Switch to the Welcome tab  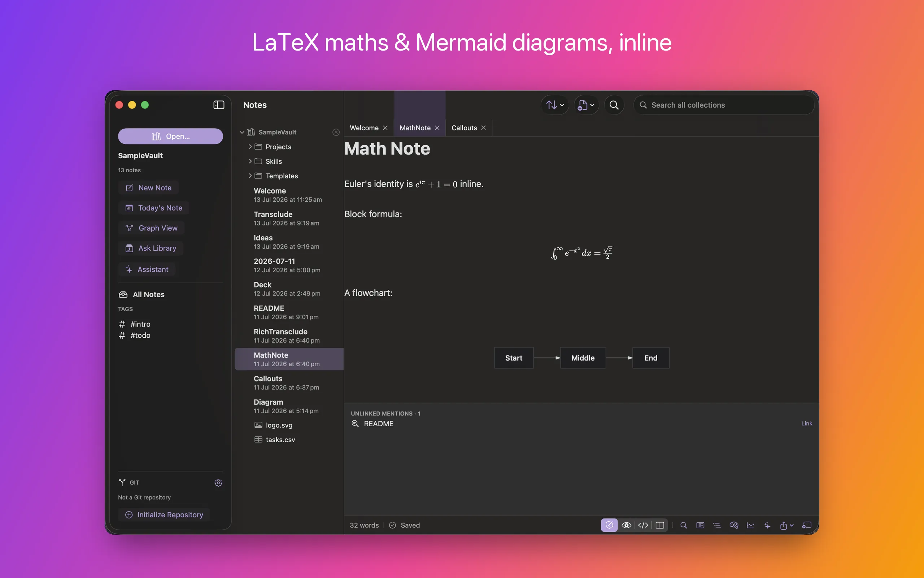point(364,128)
